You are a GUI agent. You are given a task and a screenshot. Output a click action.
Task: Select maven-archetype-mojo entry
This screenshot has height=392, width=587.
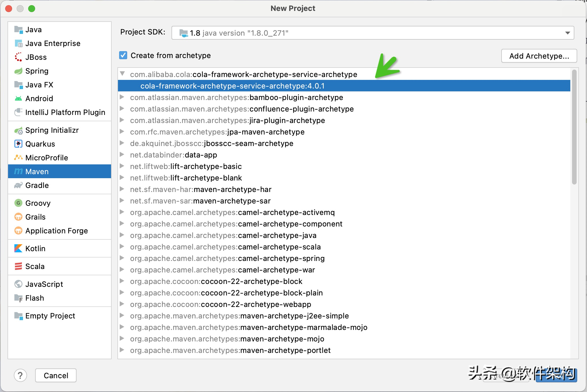(x=344, y=339)
